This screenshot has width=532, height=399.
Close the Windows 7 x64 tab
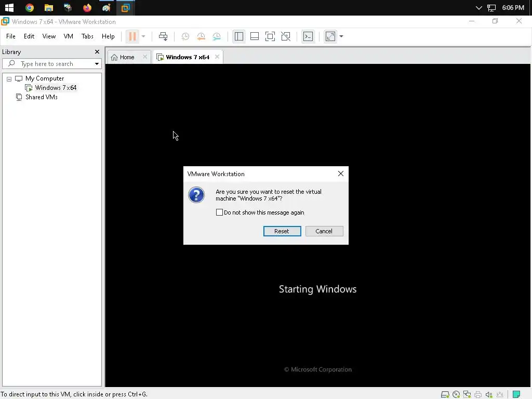[217, 57]
